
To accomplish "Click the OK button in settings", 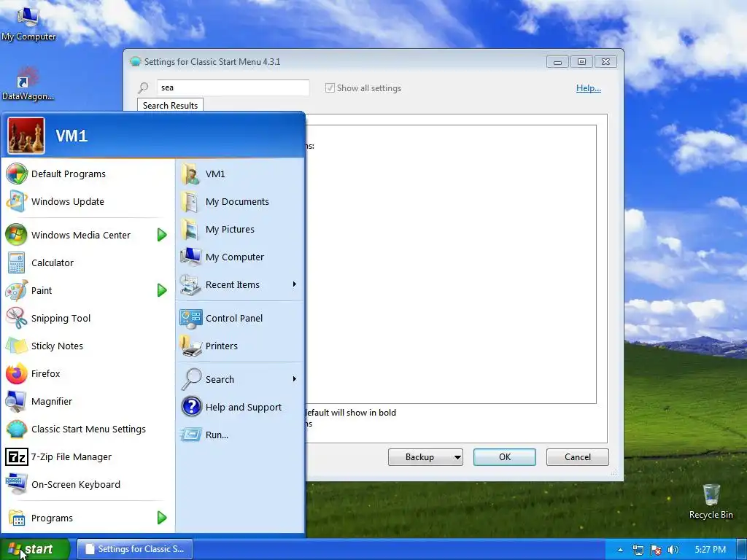I will coord(505,457).
